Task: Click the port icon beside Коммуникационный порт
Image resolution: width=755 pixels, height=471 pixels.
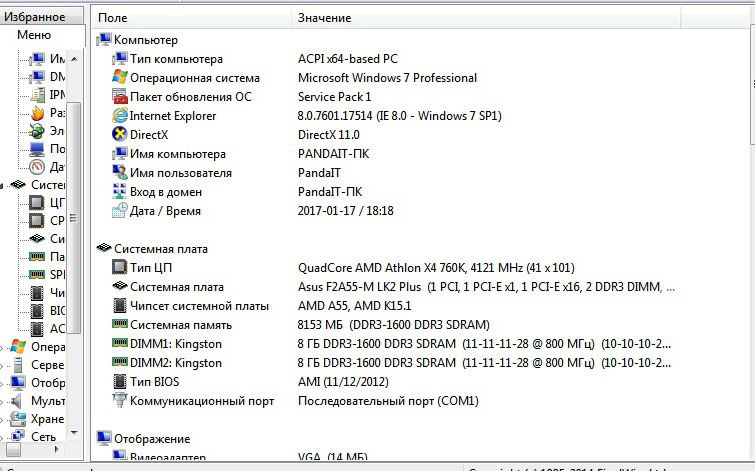Action: coord(119,400)
